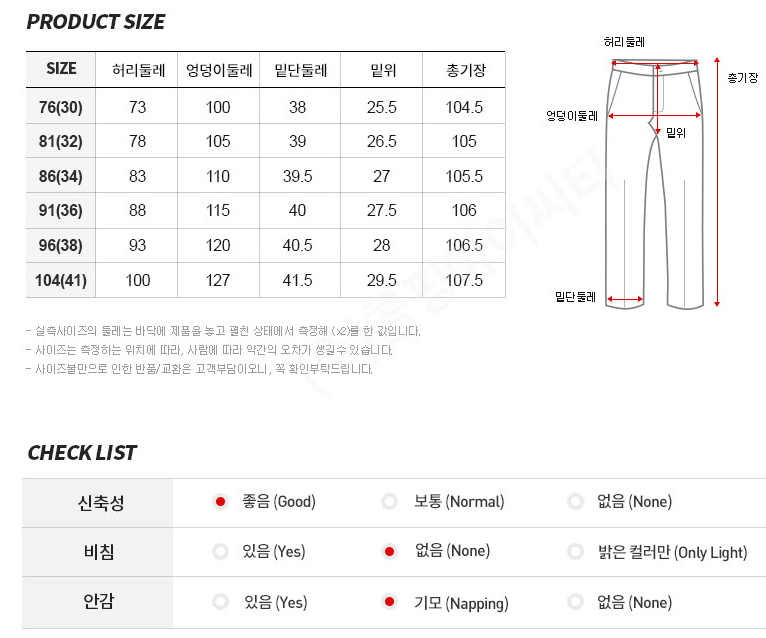Select 밝은 컬러만 (Only Light) radio
Image resolution: width=766 pixels, height=638 pixels.
pos(575,552)
